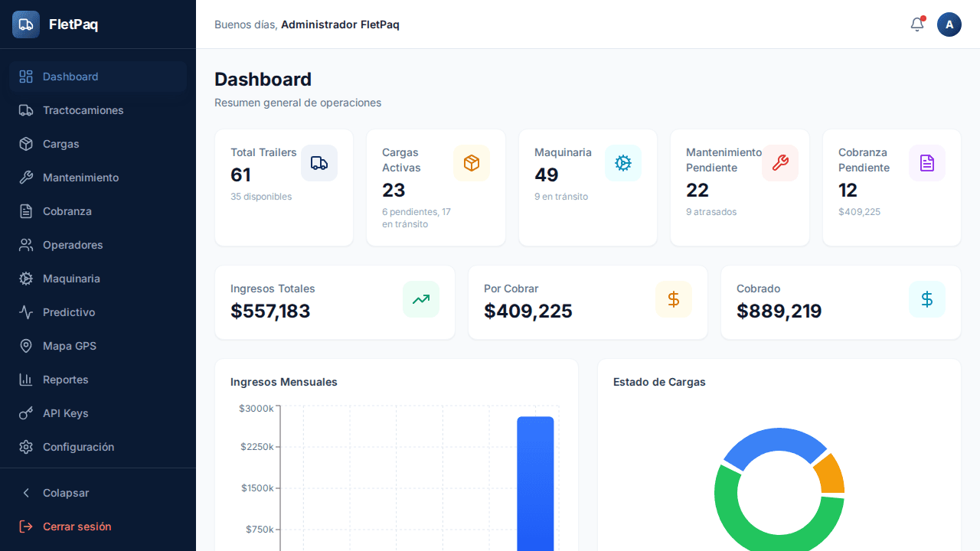Open the Configuración settings page
Viewport: 980px width, 551px height.
coord(98,447)
